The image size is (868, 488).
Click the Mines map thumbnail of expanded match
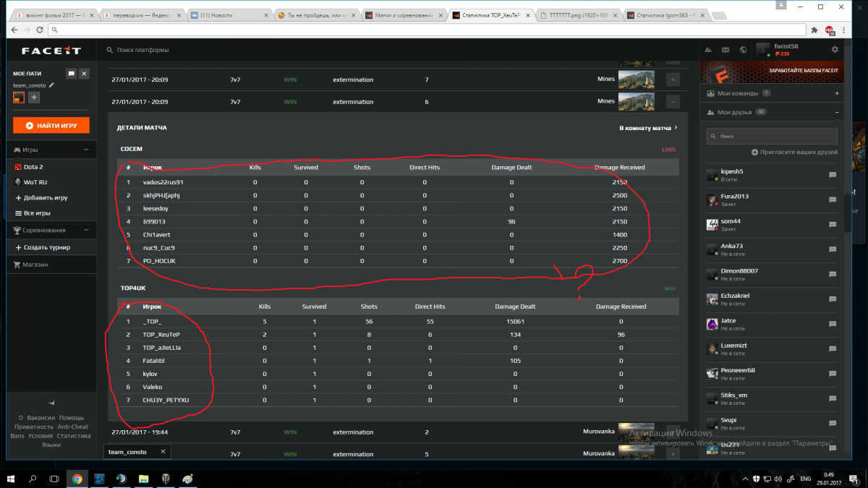coord(636,102)
